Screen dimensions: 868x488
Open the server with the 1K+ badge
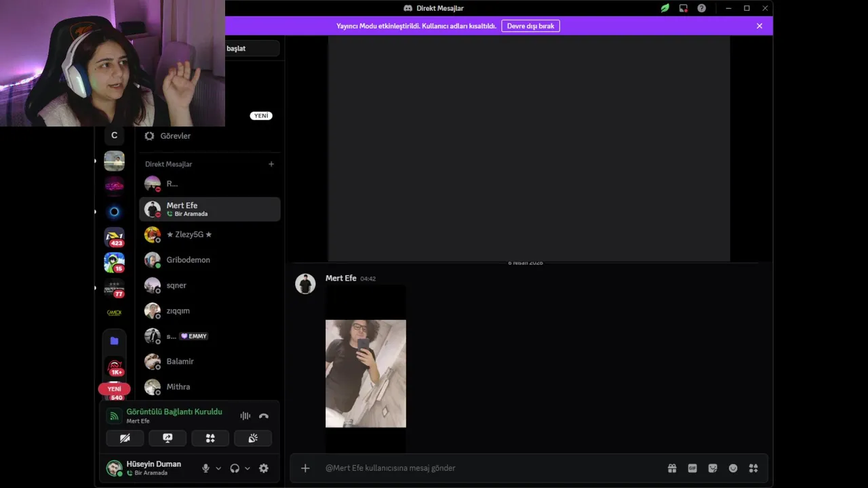tap(115, 367)
